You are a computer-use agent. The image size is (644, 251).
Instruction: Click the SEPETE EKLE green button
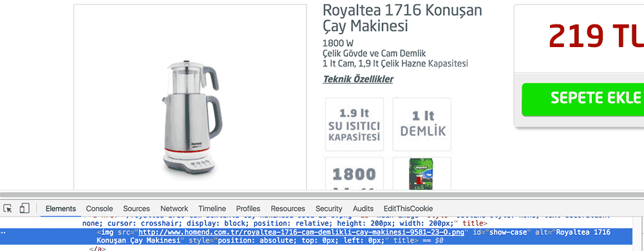[583, 99]
